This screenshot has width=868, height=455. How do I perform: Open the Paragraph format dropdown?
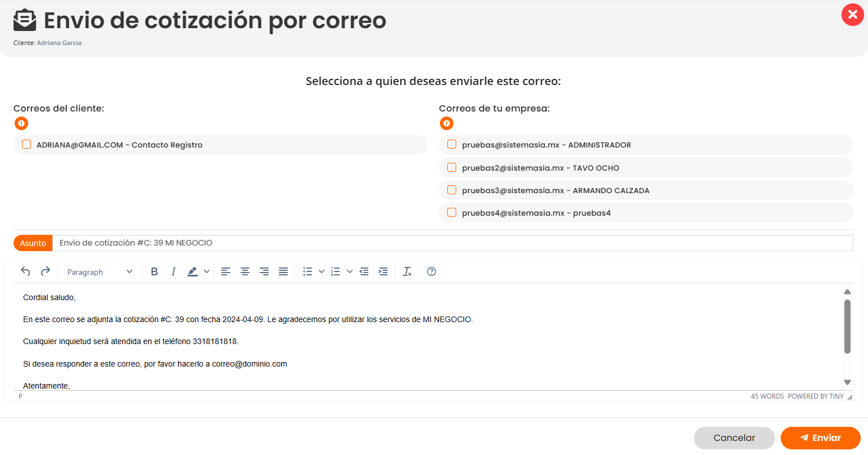(100, 272)
